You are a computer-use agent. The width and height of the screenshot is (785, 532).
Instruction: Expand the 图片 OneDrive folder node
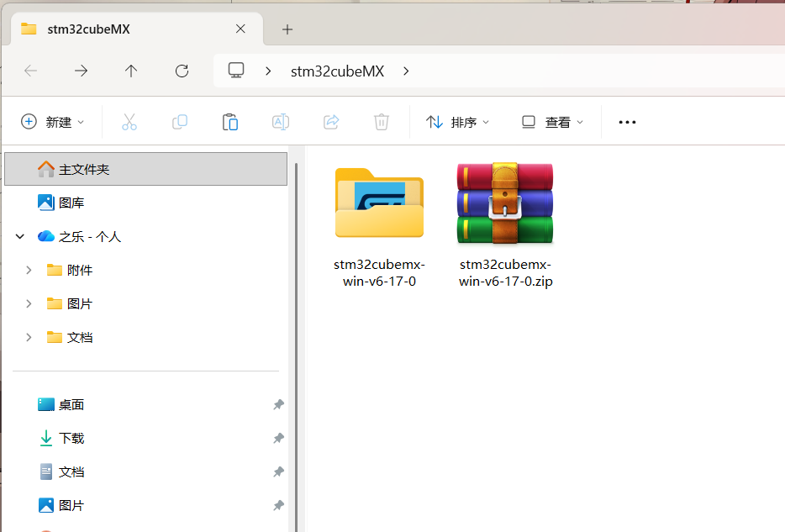tap(29, 303)
